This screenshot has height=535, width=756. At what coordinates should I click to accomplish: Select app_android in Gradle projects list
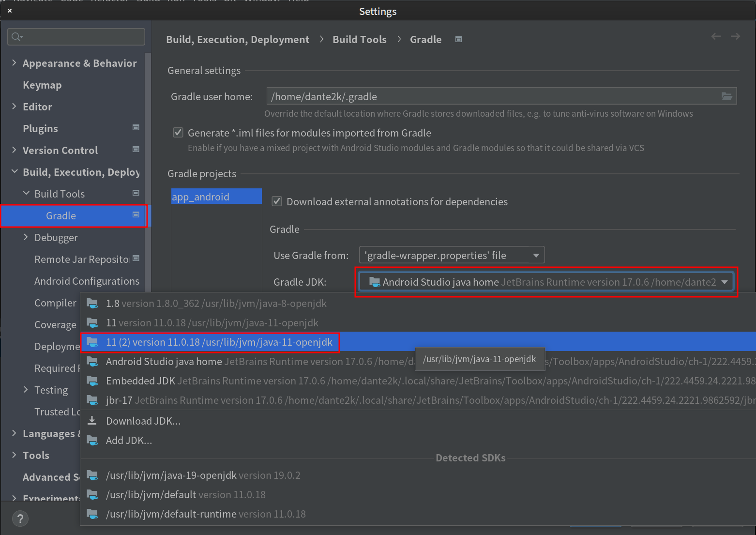pyautogui.click(x=216, y=197)
